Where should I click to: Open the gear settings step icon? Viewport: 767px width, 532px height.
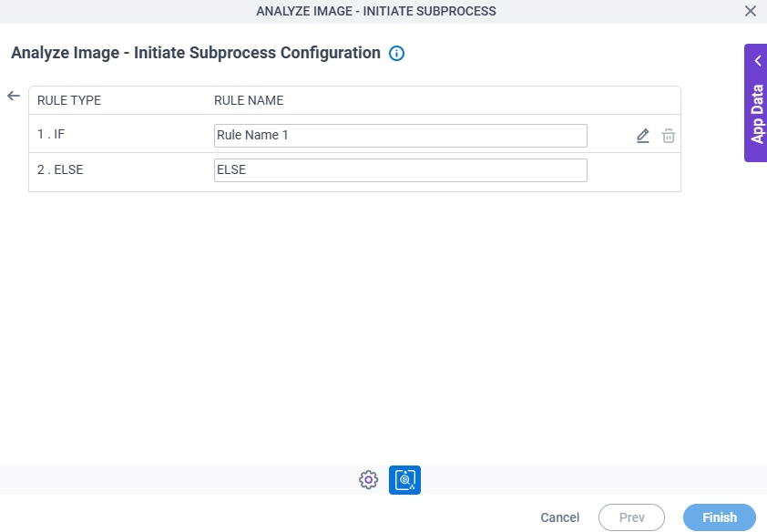[368, 480]
